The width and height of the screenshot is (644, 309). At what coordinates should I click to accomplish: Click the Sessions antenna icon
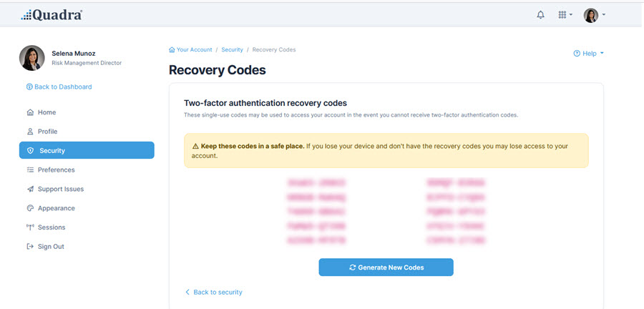[x=30, y=227]
